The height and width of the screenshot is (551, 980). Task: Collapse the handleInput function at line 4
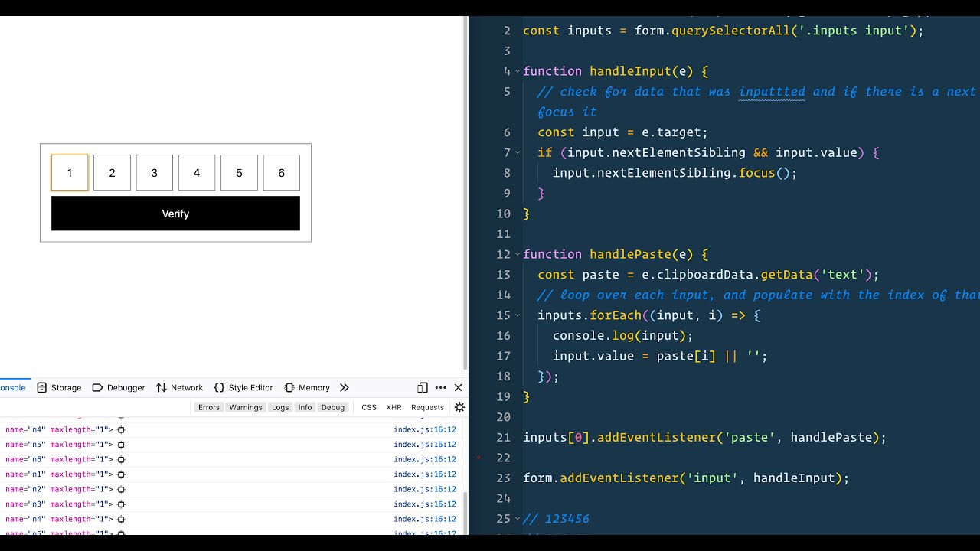pyautogui.click(x=518, y=71)
